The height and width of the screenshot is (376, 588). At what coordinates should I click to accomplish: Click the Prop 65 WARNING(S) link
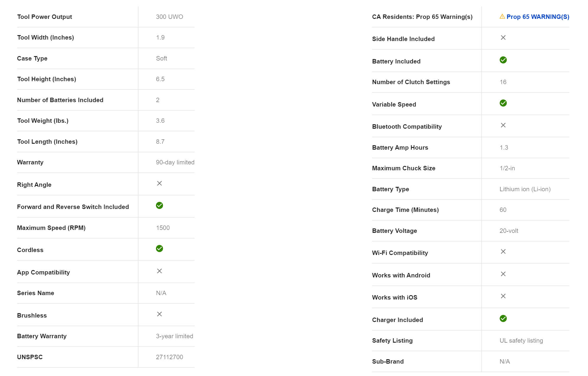pos(537,17)
